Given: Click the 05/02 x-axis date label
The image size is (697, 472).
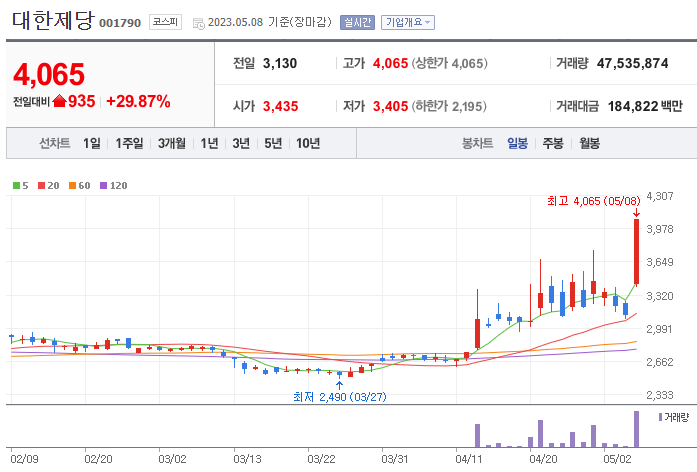Looking at the screenshot, I should pyautogui.click(x=617, y=459).
